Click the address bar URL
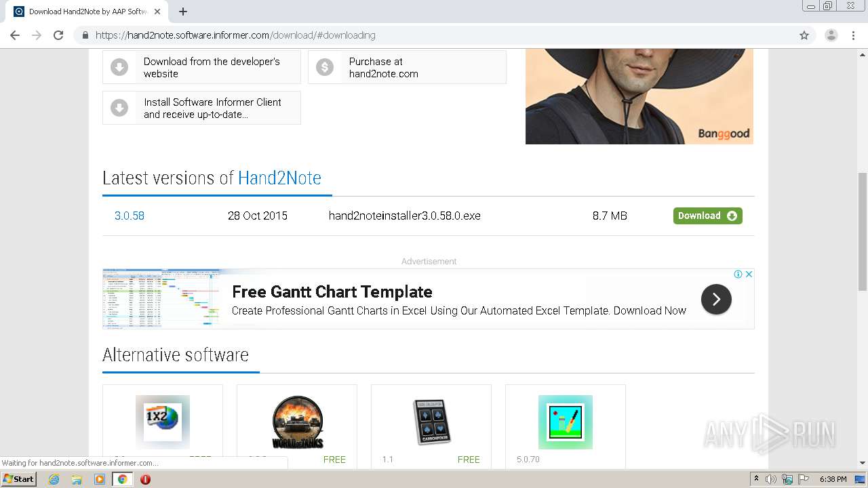Screen dimensions: 868x488 click(x=235, y=35)
